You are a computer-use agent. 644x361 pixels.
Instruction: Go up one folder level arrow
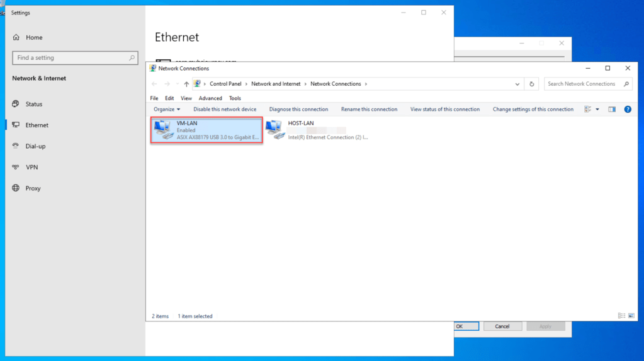[186, 84]
